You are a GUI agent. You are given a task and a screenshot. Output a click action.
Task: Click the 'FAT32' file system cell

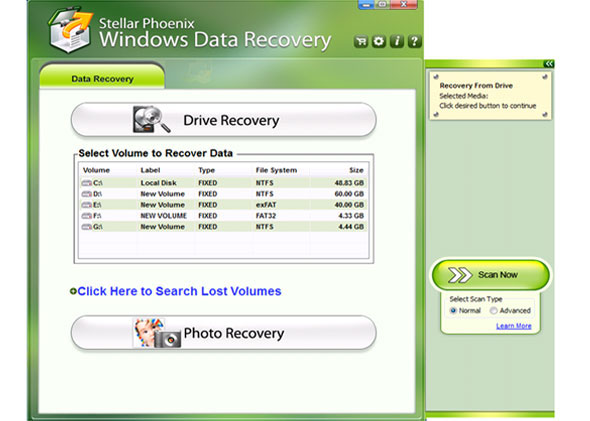click(266, 216)
